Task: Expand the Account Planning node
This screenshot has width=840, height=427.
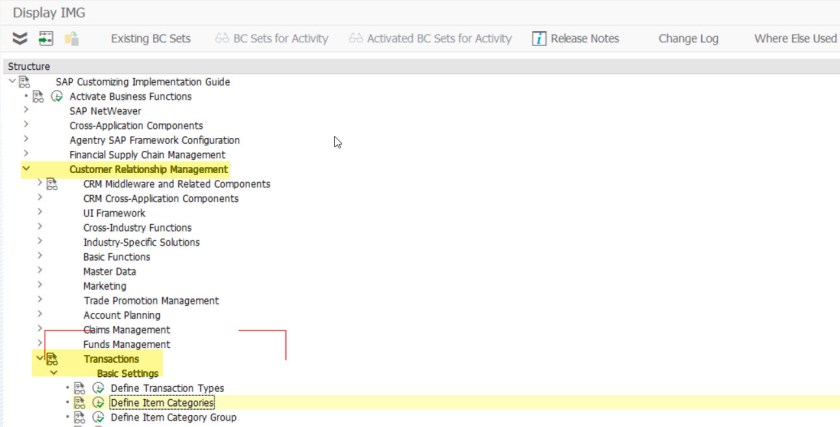Action: click(40, 314)
